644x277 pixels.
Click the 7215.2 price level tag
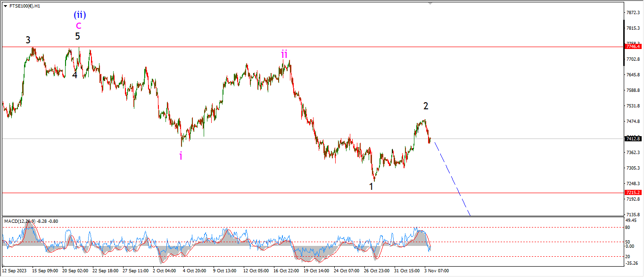(x=633, y=193)
